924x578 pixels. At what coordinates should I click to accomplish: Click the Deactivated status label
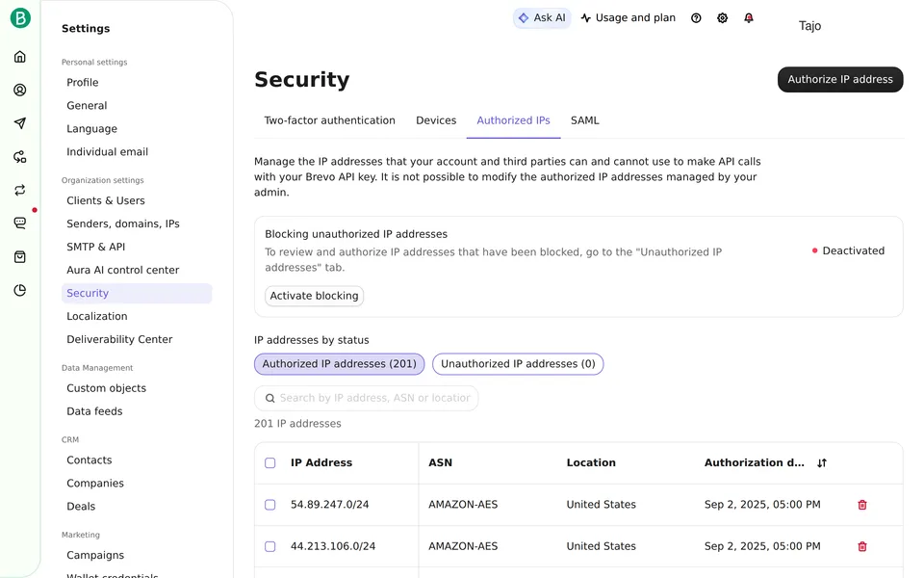848,250
